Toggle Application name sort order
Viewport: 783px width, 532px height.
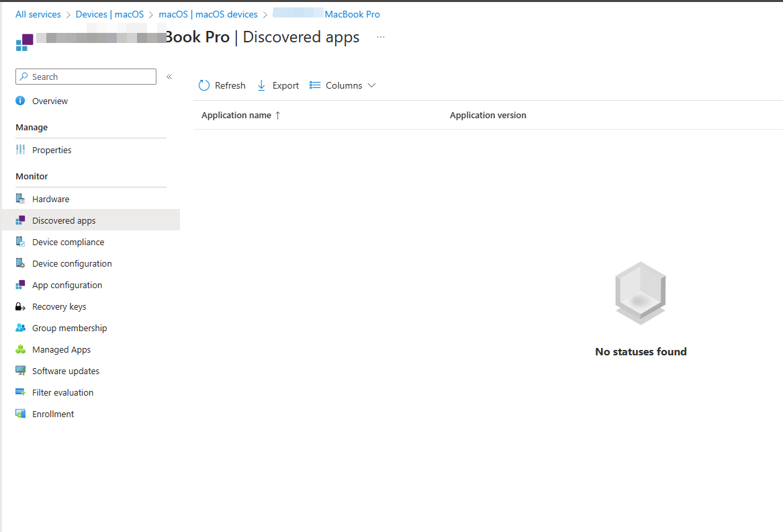[240, 115]
